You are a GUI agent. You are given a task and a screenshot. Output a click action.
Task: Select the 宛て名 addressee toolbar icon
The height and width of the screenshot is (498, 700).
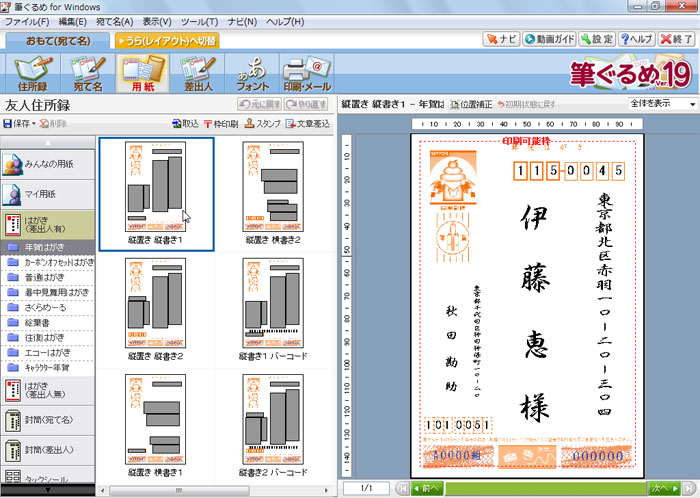(85, 73)
